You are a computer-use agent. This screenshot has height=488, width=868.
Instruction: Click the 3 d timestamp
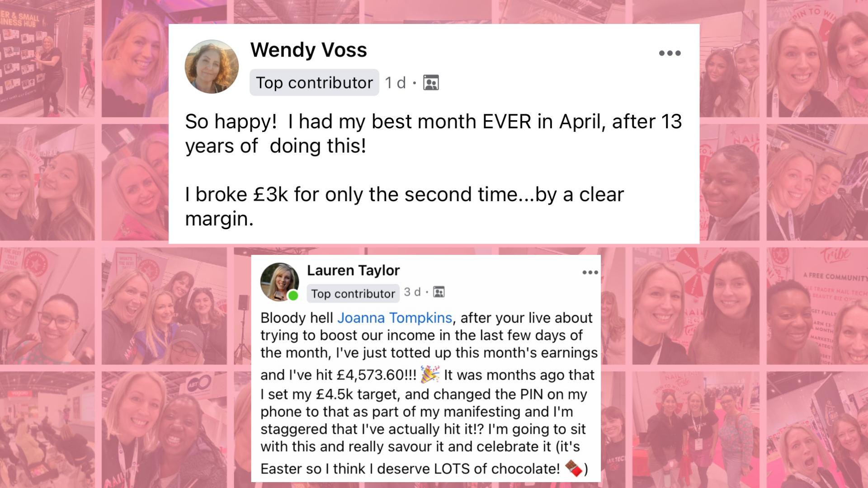[x=412, y=292]
